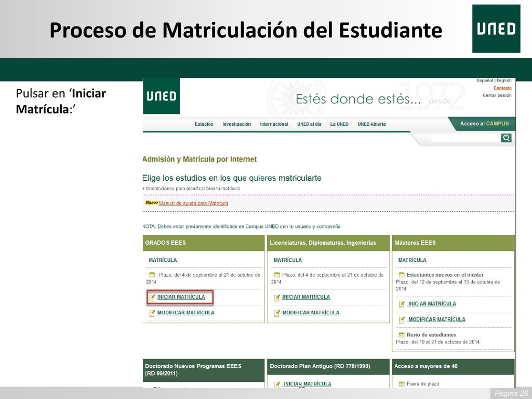Click Modificar Matrícula under Licenciaturas, Diplomaturas, Ingenierías

311,312
